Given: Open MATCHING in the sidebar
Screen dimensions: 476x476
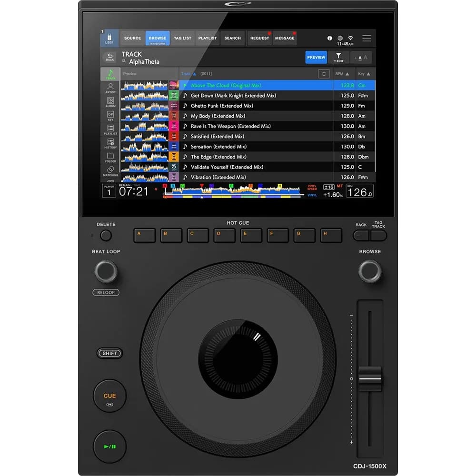Looking at the screenshot, I should pyautogui.click(x=110, y=171).
